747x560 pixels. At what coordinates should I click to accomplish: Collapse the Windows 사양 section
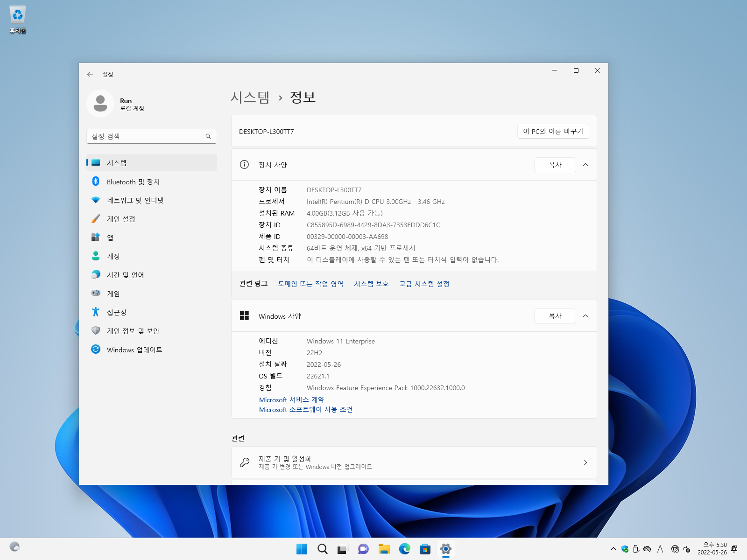(585, 316)
